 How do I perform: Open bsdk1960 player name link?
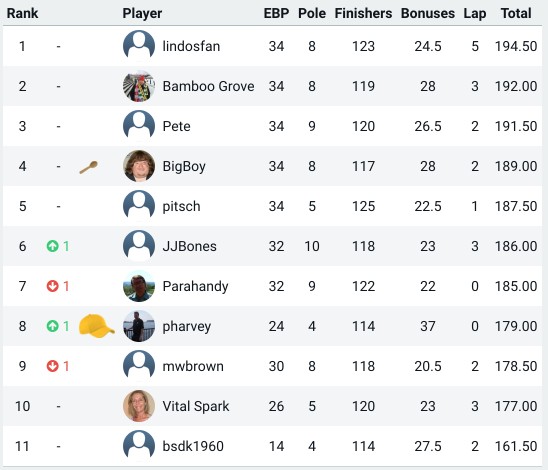(x=193, y=446)
